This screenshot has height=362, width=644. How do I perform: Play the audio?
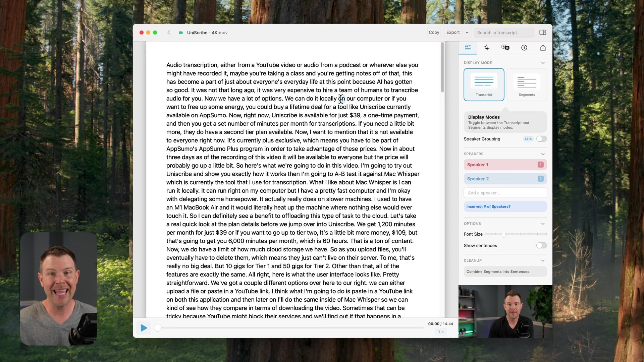click(144, 328)
